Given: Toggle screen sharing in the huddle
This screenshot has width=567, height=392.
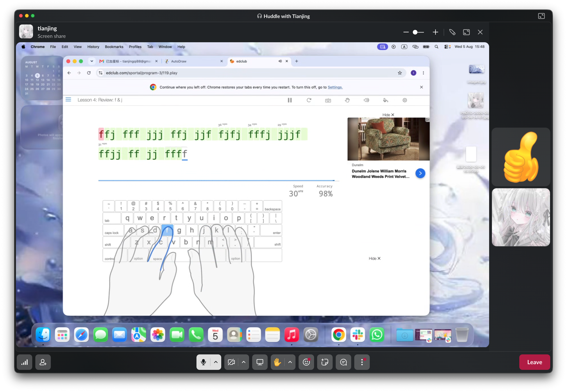Looking at the screenshot, I should (x=260, y=362).
